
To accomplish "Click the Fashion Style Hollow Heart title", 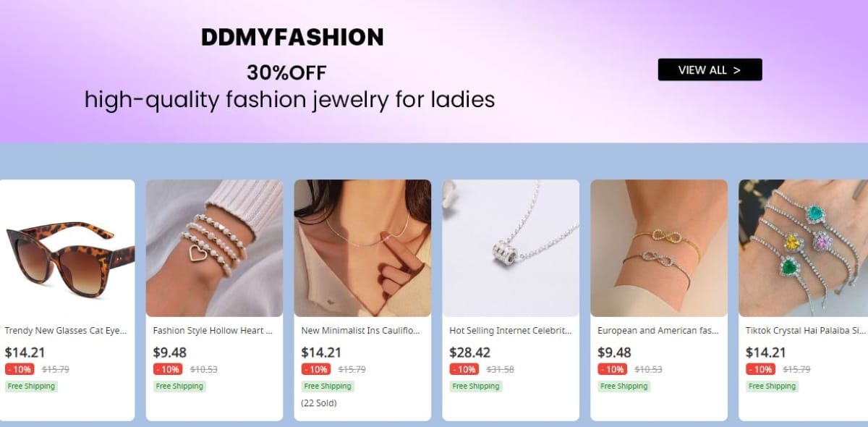I will click(x=213, y=331).
